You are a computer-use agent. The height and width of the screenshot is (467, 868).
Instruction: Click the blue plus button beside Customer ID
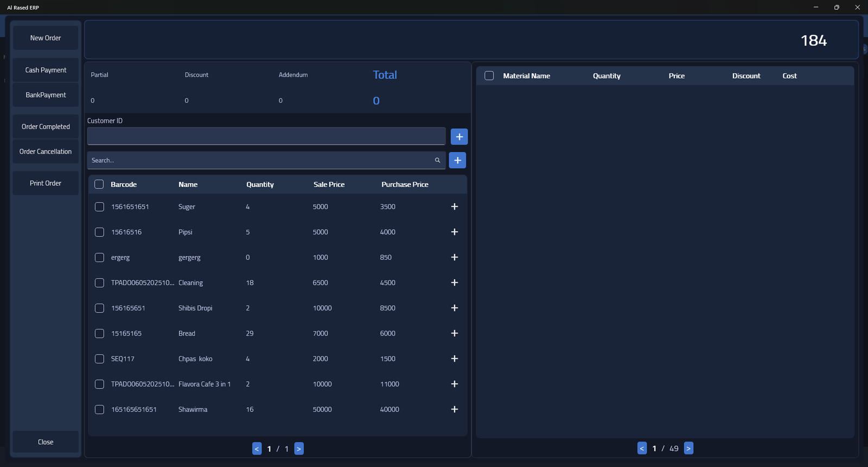[459, 137]
